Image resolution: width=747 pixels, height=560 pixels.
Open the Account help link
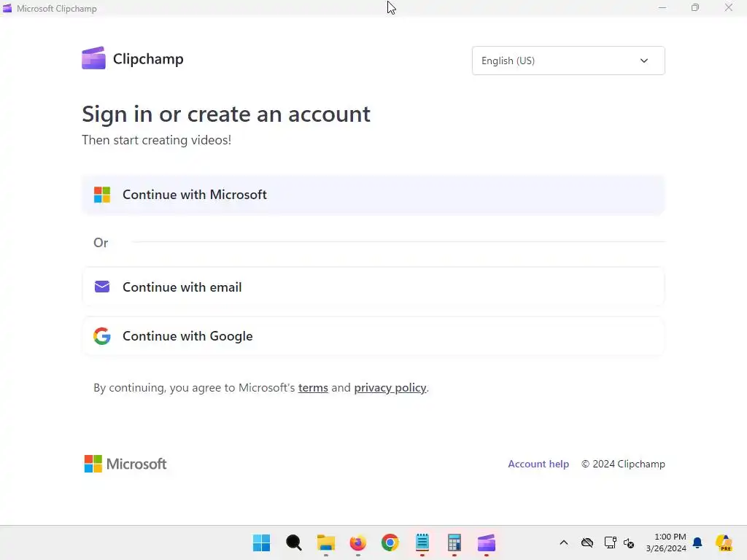538,464
